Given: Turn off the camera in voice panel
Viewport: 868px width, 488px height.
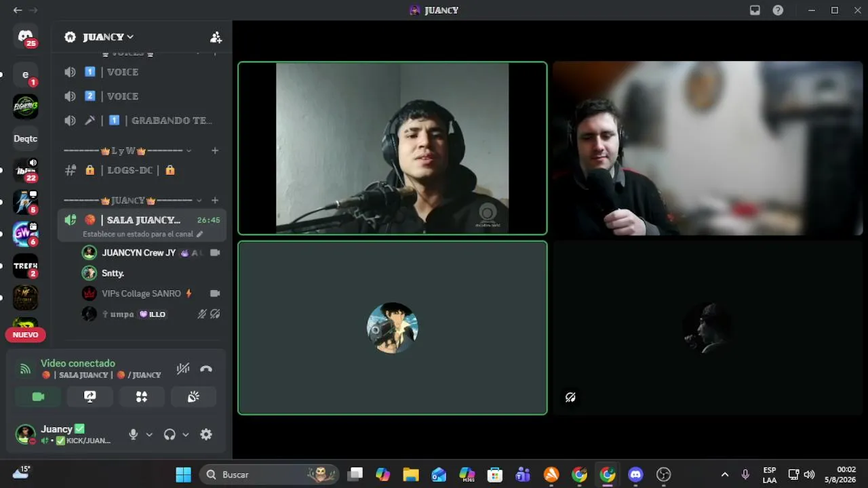Looking at the screenshot, I should [38, 396].
